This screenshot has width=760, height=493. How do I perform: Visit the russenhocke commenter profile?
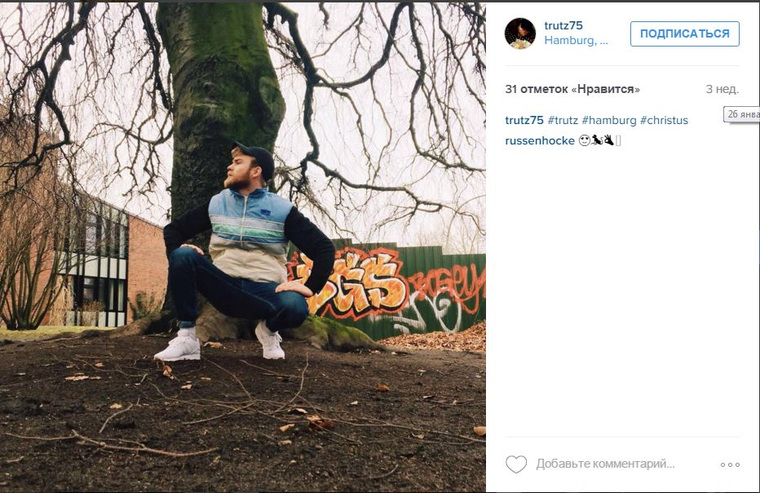539,141
